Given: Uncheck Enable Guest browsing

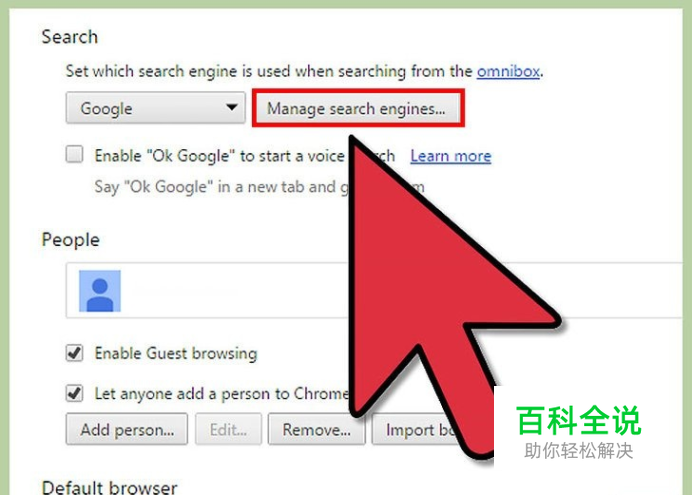Looking at the screenshot, I should pyautogui.click(x=74, y=353).
